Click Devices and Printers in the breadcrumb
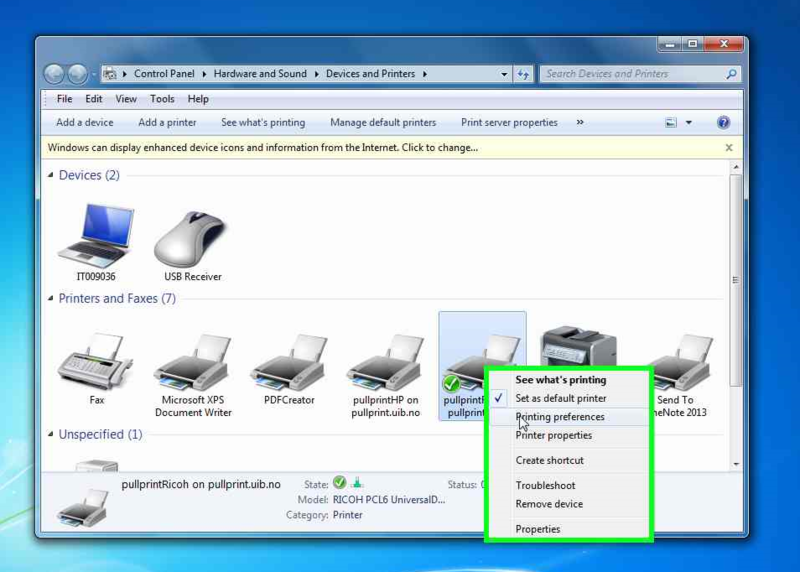 pyautogui.click(x=370, y=74)
